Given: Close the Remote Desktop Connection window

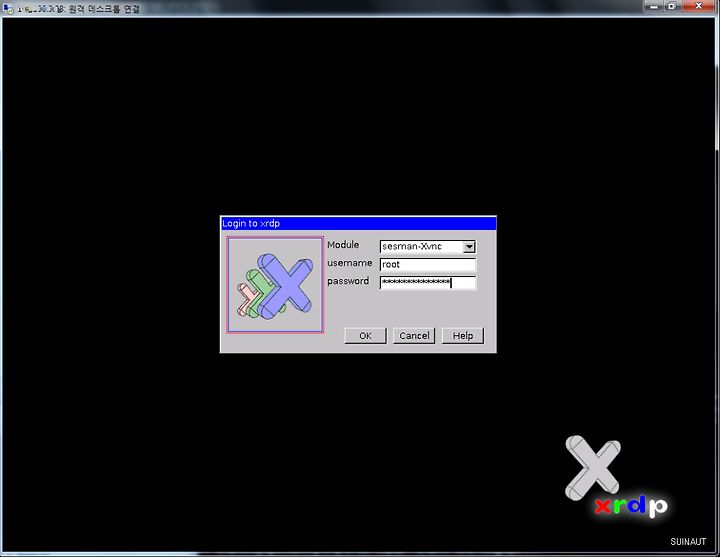Looking at the screenshot, I should (x=699, y=6).
